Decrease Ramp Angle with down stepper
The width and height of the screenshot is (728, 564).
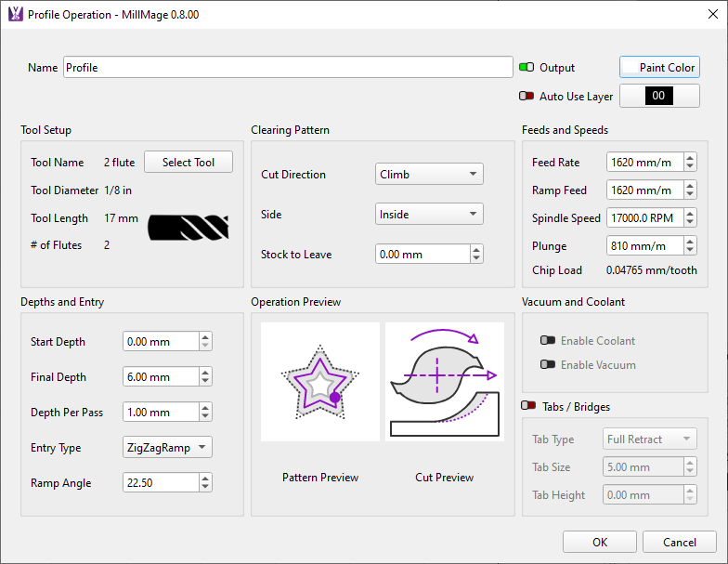click(x=205, y=488)
